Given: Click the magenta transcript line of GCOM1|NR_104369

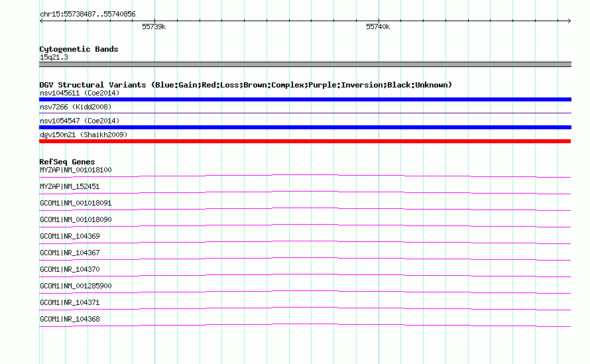Looking at the screenshot, I should tap(305, 242).
